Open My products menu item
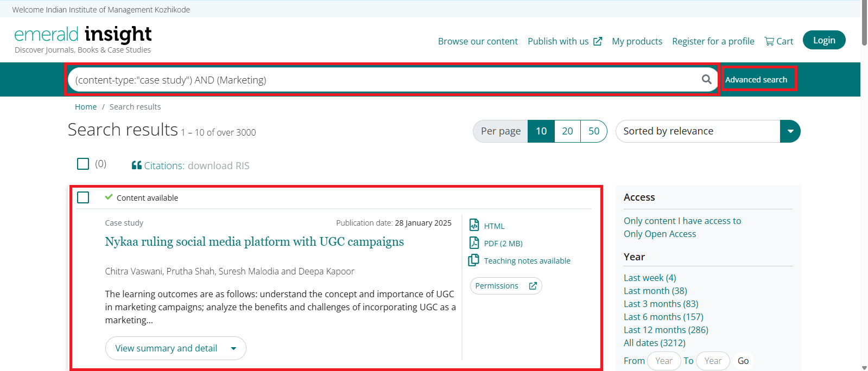The image size is (868, 371). tap(637, 41)
